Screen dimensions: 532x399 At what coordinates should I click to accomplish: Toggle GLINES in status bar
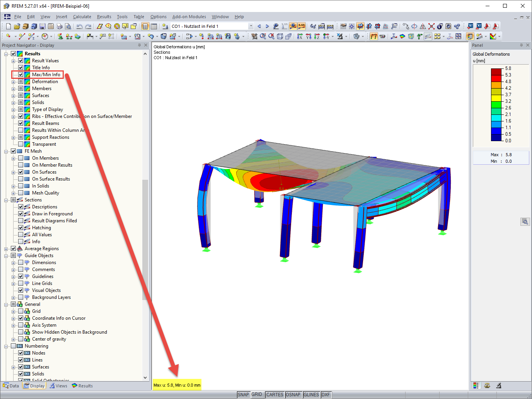coord(311,395)
